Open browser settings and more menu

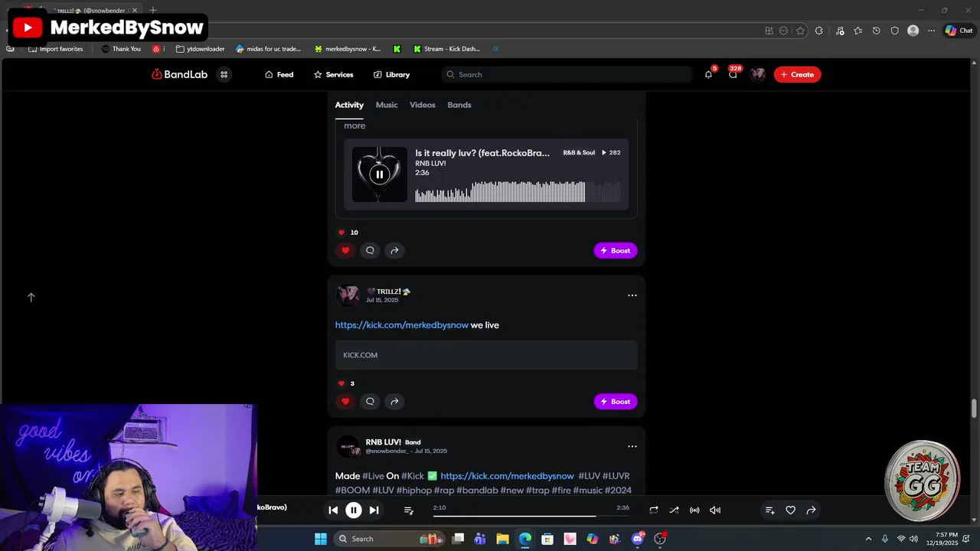(931, 31)
